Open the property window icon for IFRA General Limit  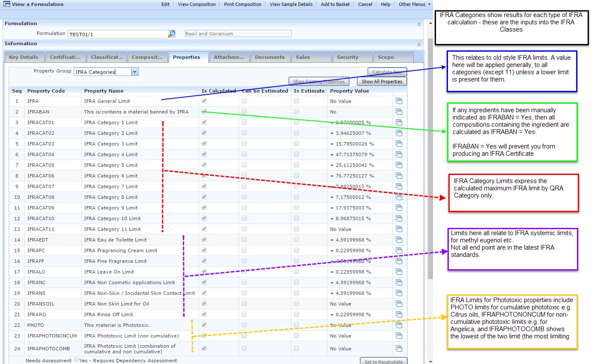point(399,101)
